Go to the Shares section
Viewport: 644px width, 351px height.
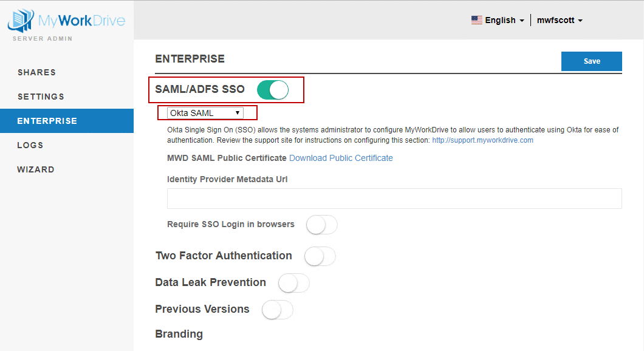click(36, 72)
